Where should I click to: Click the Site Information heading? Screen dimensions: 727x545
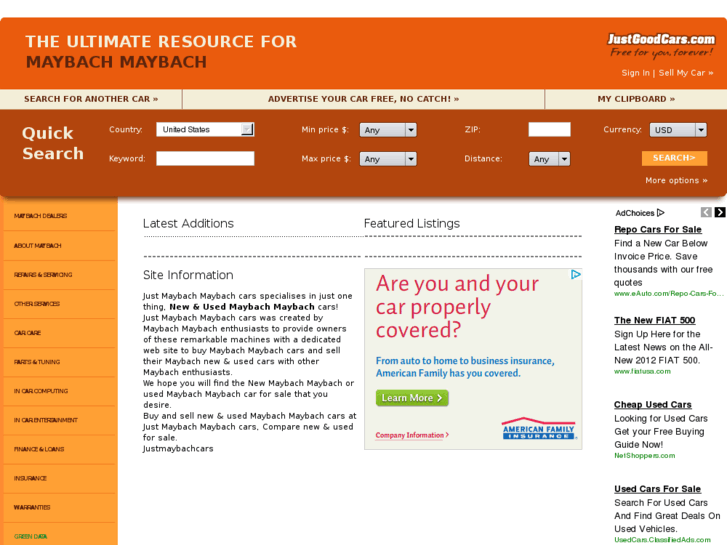pos(188,275)
